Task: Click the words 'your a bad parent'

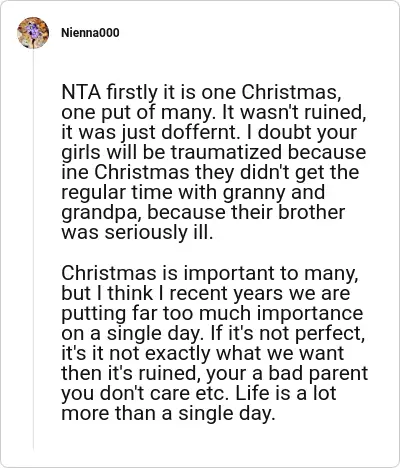Action: pos(287,374)
